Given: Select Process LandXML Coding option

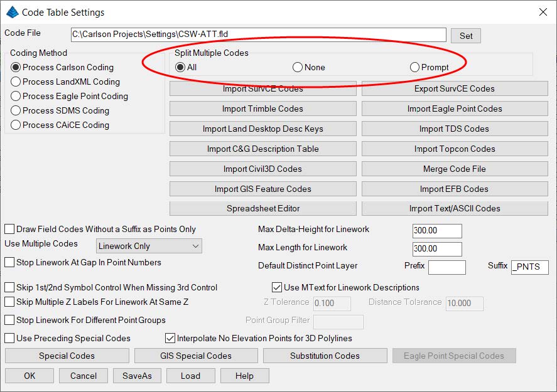Looking at the screenshot, I should tap(16, 82).
